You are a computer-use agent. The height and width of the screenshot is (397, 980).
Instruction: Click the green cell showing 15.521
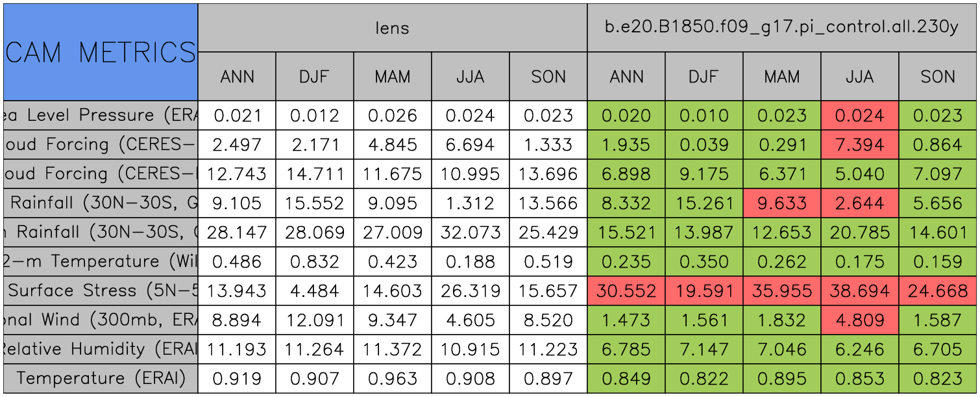(626, 233)
